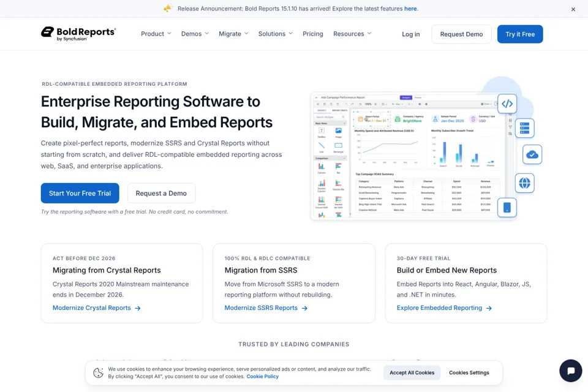Expand the Solutions menu
Viewport: 588px width, 392px height.
275,34
